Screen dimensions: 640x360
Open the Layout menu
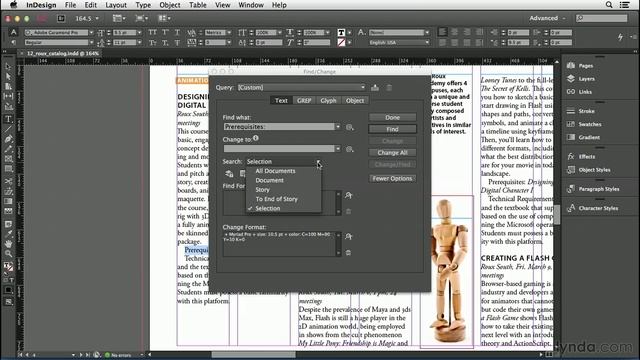pyautogui.click(x=116, y=5)
